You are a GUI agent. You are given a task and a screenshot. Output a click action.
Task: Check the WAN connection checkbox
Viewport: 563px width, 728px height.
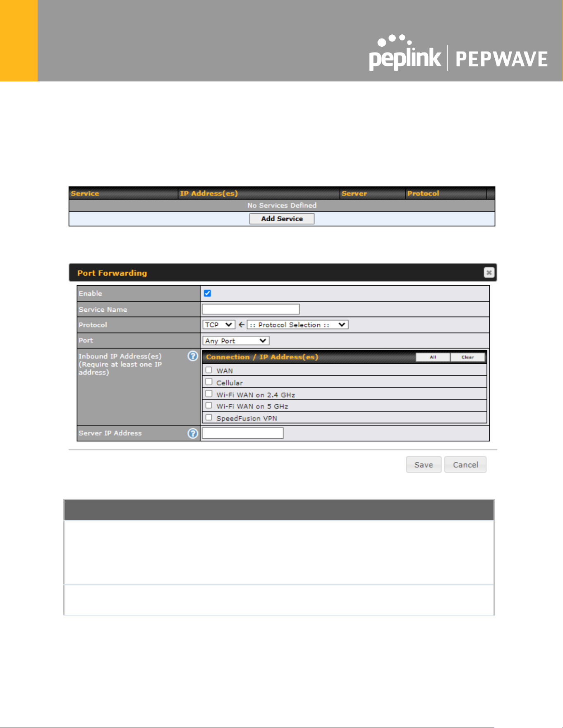pyautogui.click(x=209, y=370)
